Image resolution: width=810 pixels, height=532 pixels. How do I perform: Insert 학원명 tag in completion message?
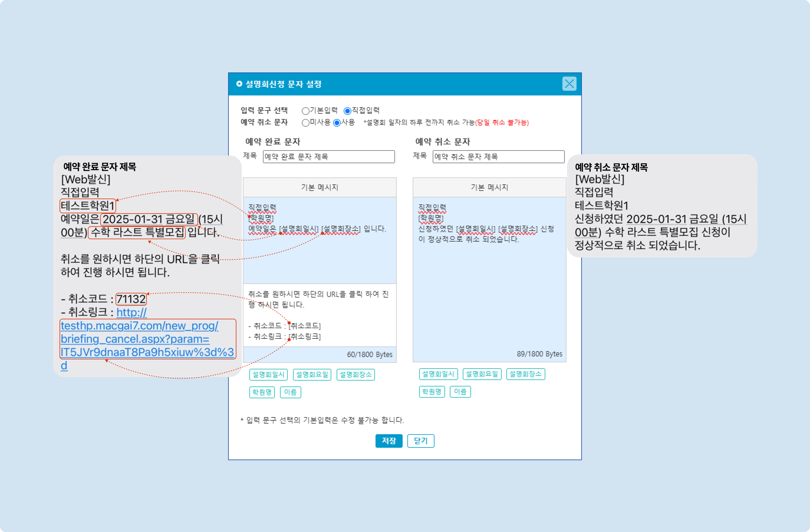coord(262,392)
